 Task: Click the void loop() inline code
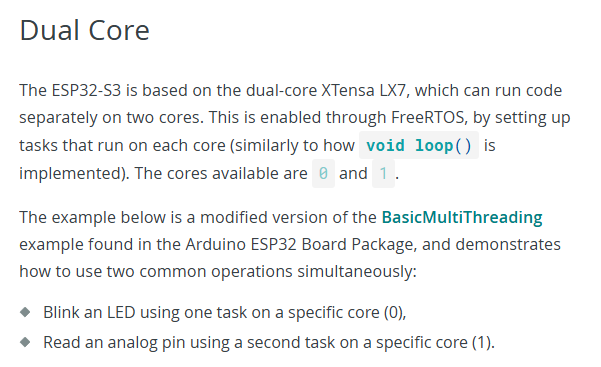coord(419,145)
